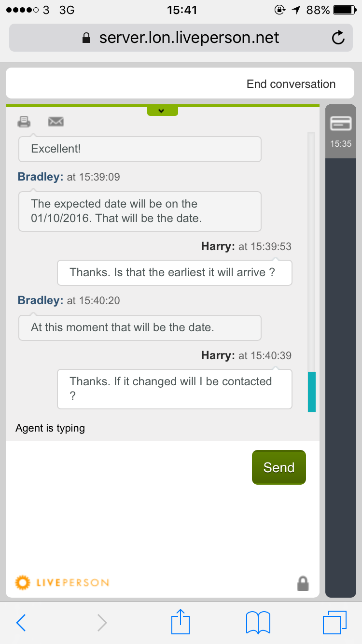Reload the page in Safari
Viewport: 362px width, 644px height.
(x=338, y=38)
